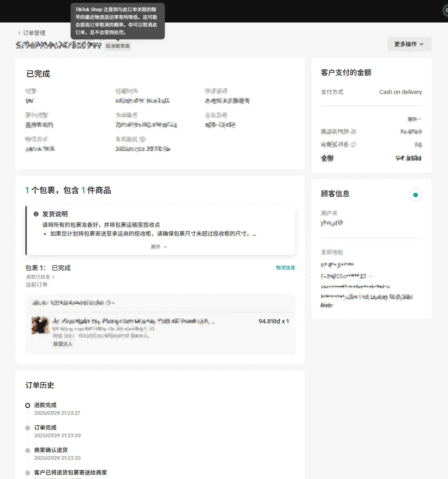This screenshot has width=448, height=479.
Task: Open the 更多操作 dropdown
Action: (409, 44)
